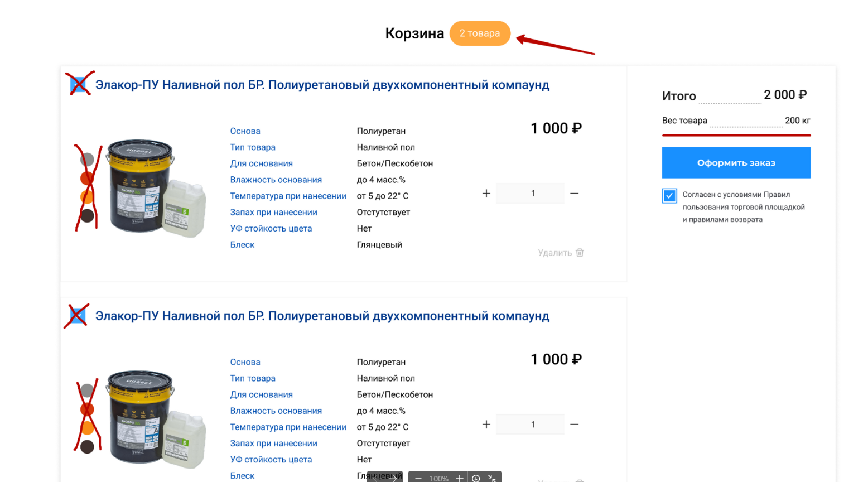Open the first Элакор-ПУ product title link

(x=322, y=85)
